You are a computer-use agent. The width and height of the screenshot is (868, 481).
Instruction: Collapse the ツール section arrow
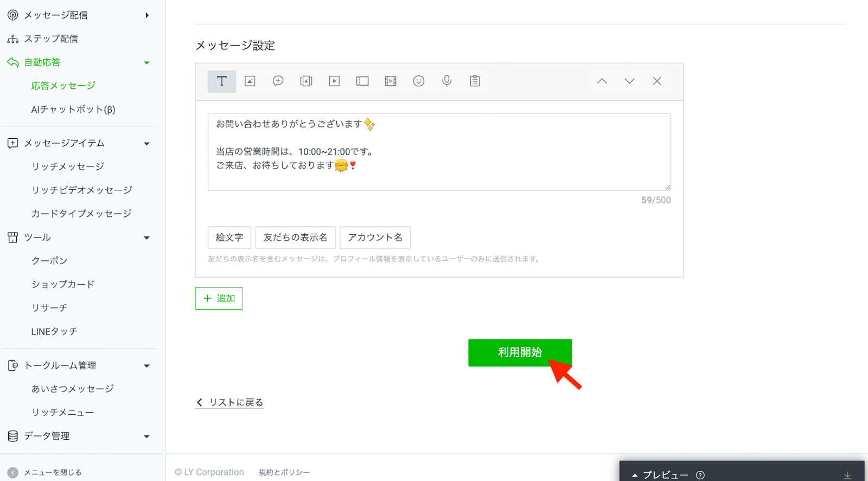146,238
